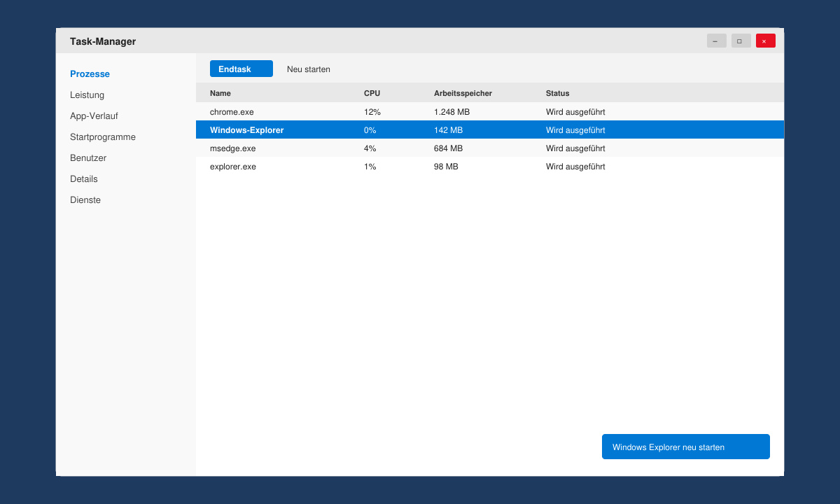Image resolution: width=840 pixels, height=504 pixels.
Task: Select the Benutzer sidebar item
Action: (x=88, y=158)
